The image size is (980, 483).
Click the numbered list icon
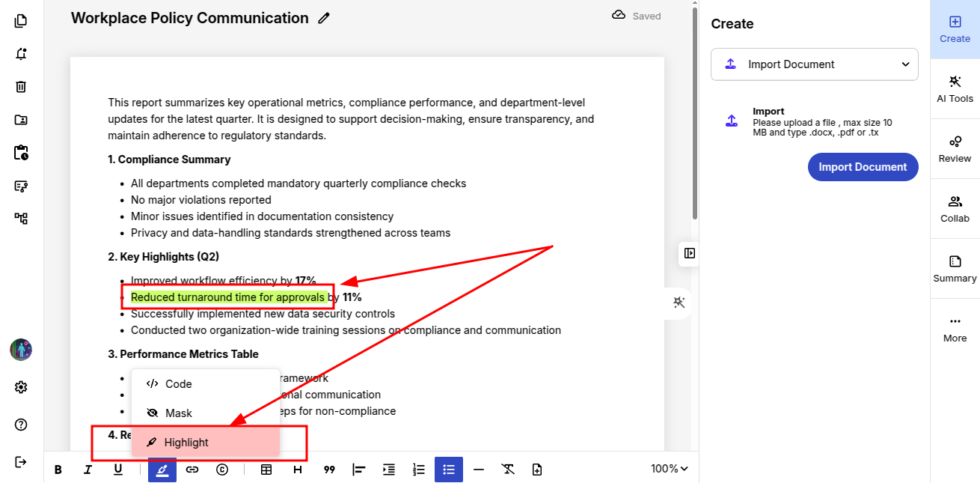(x=419, y=470)
